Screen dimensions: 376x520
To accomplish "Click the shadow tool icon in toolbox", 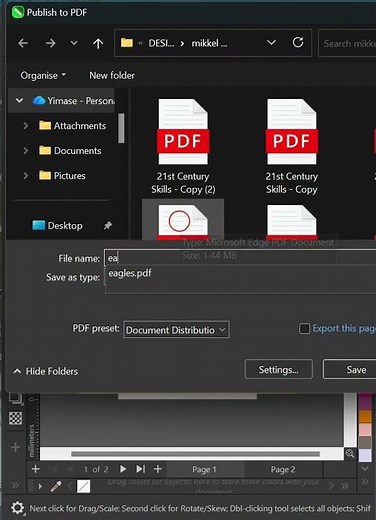I will click(15, 399).
